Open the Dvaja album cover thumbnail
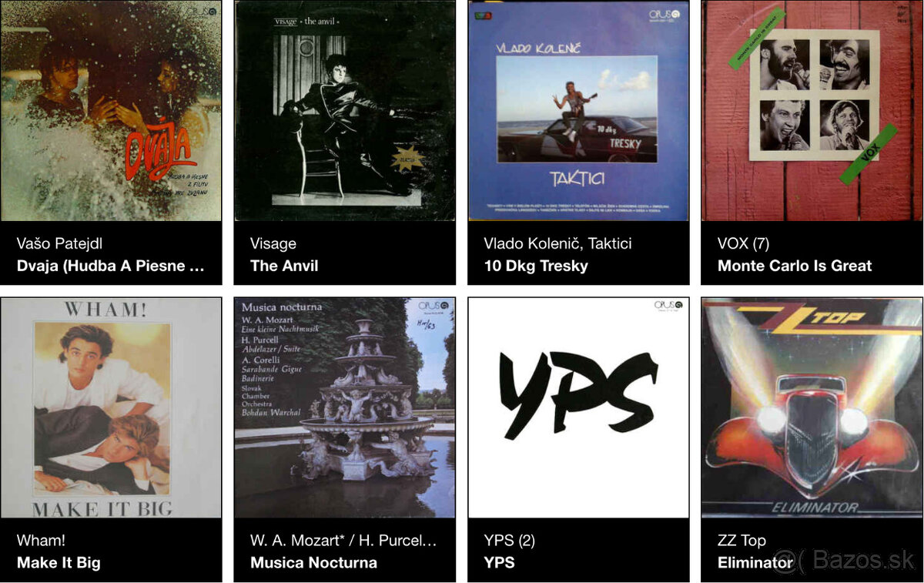Viewport: 924px width, 583px height. click(x=111, y=110)
